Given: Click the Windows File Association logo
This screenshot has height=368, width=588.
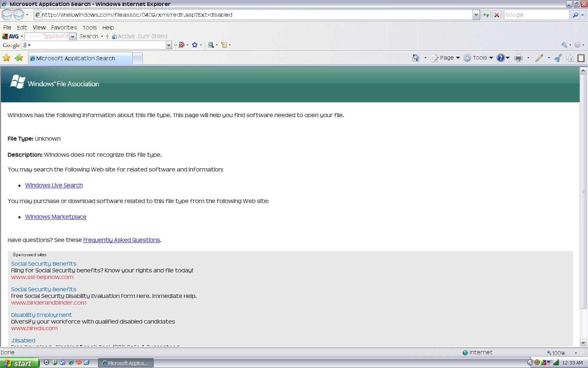Looking at the screenshot, I should point(55,82).
